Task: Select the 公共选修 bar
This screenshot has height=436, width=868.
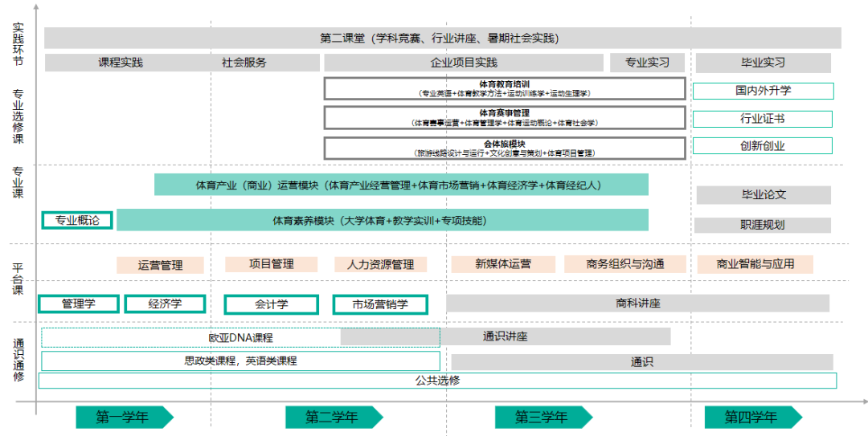Action: 437,381
